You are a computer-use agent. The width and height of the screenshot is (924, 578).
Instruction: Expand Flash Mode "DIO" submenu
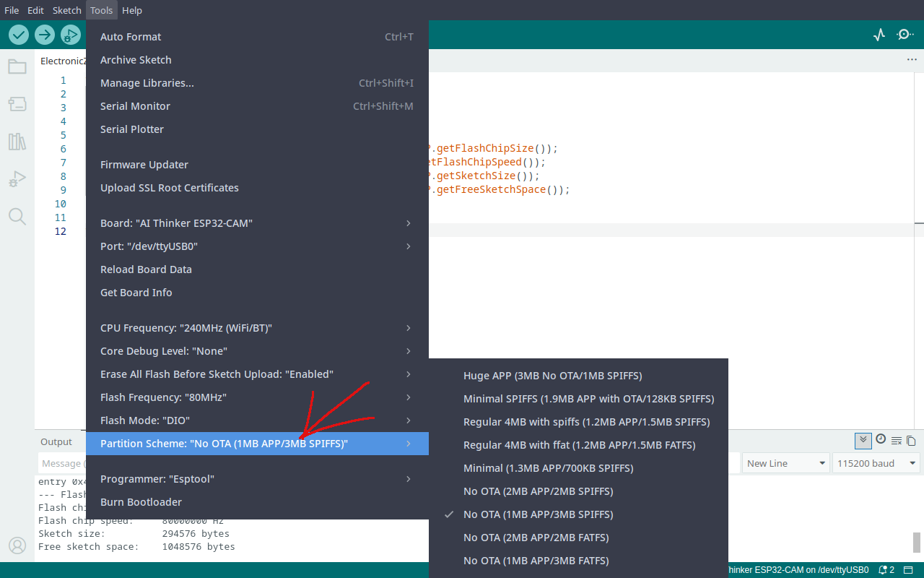(257, 420)
